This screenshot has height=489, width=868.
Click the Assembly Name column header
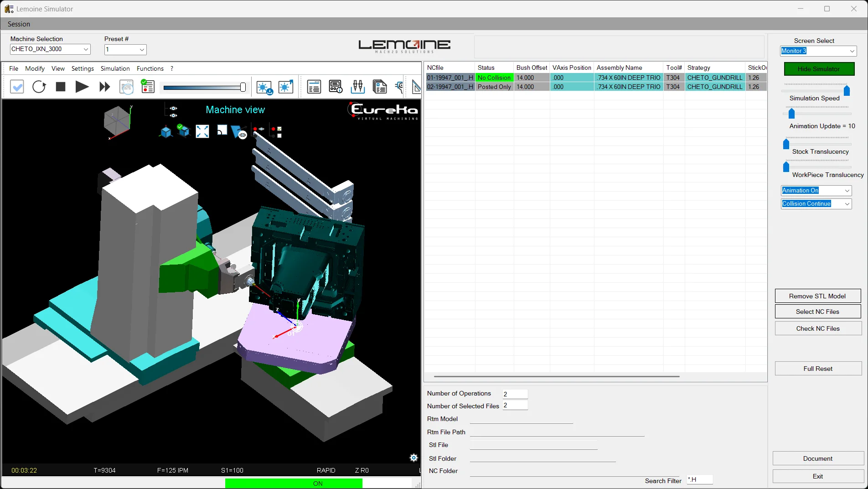pos(628,68)
